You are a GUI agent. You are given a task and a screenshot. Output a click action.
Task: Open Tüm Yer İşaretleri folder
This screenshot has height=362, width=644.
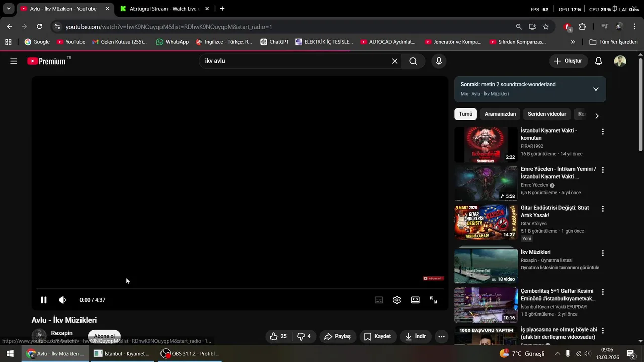613,42
